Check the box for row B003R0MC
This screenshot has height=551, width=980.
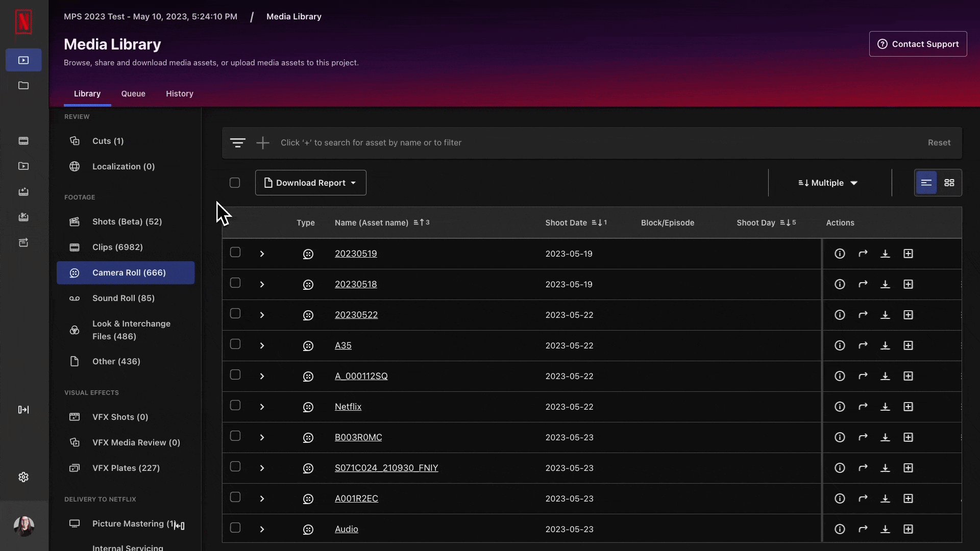pos(235,436)
